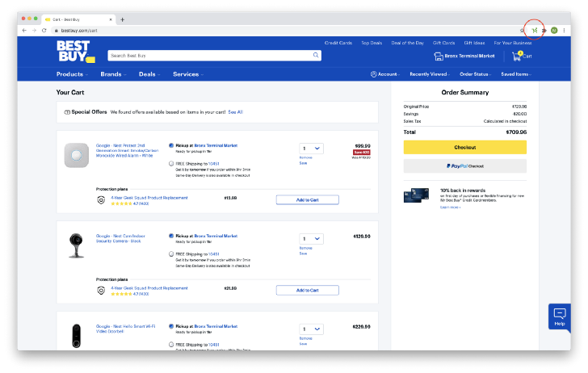Open the Chrome three-dot menu

[x=564, y=31]
